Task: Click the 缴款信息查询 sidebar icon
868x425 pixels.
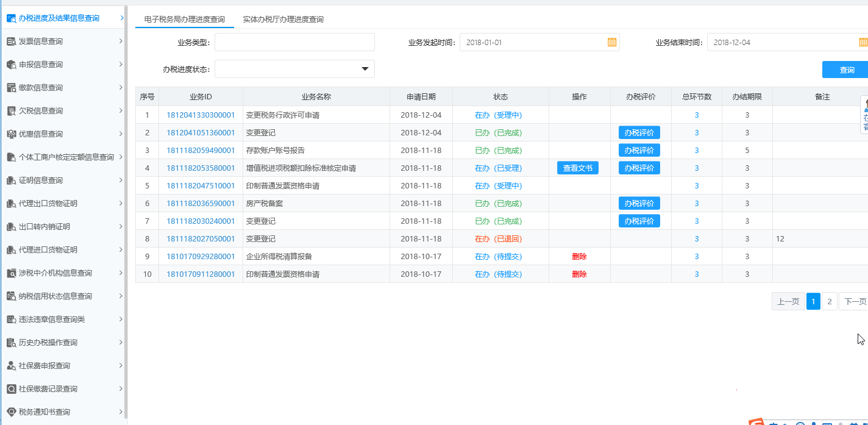Action: coord(11,88)
